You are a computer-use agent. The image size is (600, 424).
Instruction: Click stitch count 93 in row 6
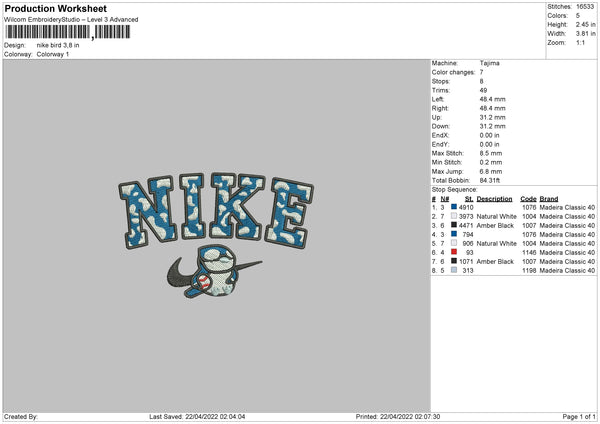point(470,253)
